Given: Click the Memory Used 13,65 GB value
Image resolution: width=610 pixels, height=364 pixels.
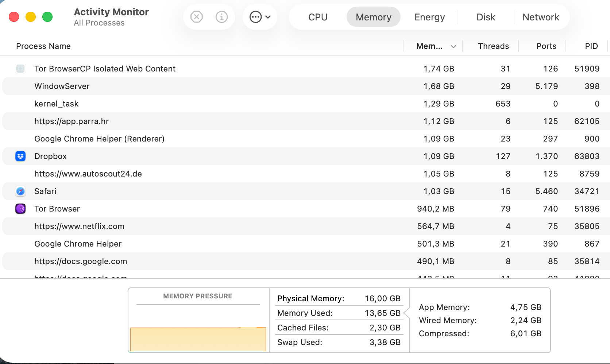Looking at the screenshot, I should [382, 313].
